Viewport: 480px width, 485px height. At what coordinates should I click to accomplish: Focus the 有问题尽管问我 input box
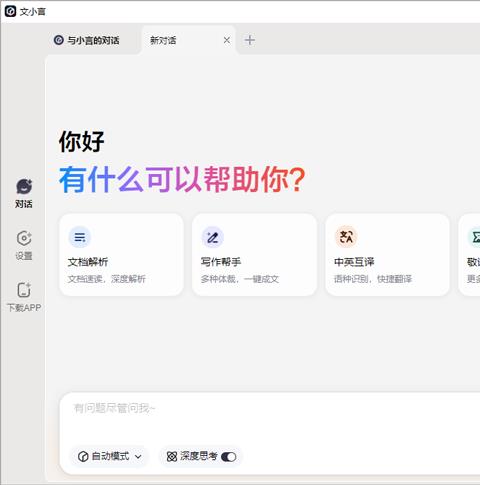(270, 418)
